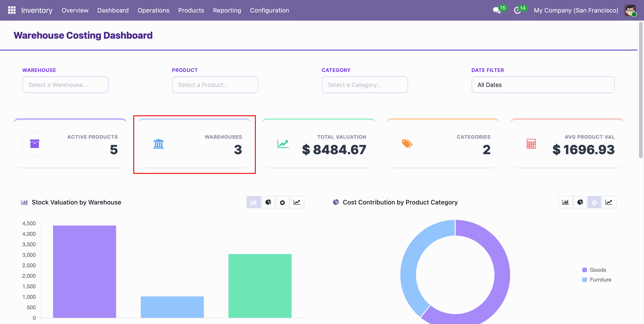The height and width of the screenshot is (324, 644).
Task: Click the small blue bar in Stock Valuation chart
Action: click(x=172, y=307)
